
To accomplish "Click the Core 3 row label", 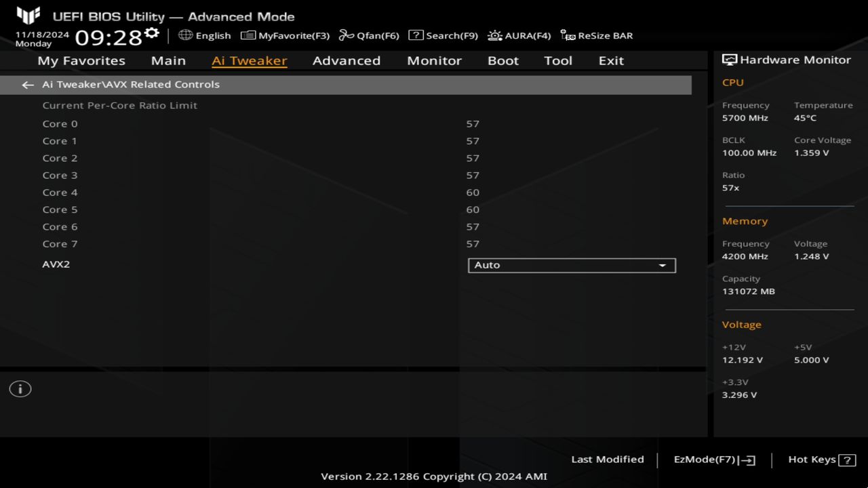I will tap(60, 176).
